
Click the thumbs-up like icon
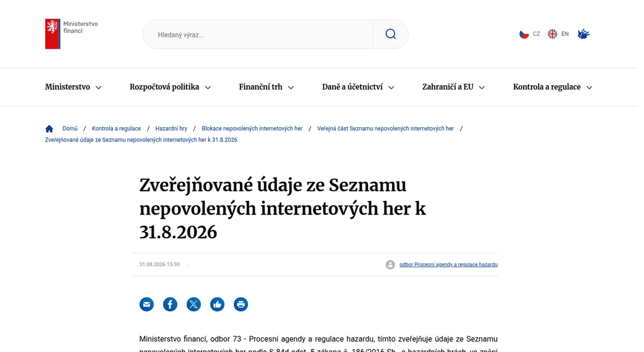pyautogui.click(x=217, y=305)
